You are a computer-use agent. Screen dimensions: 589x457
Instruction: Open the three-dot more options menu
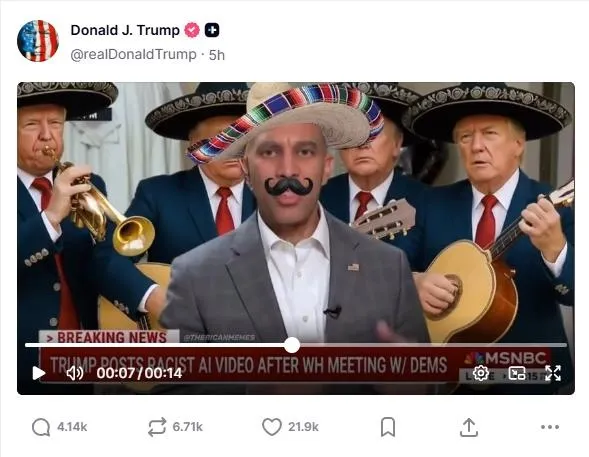pyautogui.click(x=550, y=427)
